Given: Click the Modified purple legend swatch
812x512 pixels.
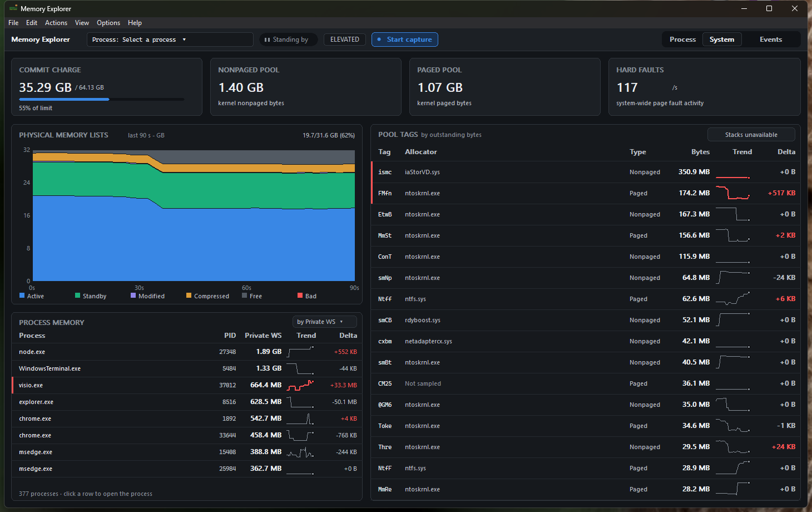Looking at the screenshot, I should click(x=133, y=296).
